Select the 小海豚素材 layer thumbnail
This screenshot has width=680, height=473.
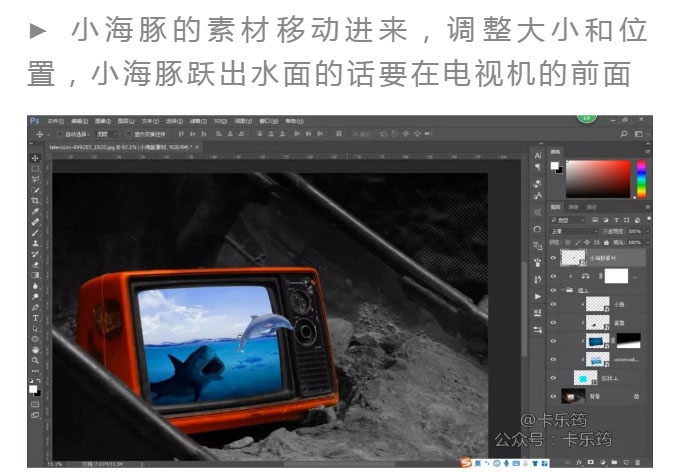click(573, 258)
